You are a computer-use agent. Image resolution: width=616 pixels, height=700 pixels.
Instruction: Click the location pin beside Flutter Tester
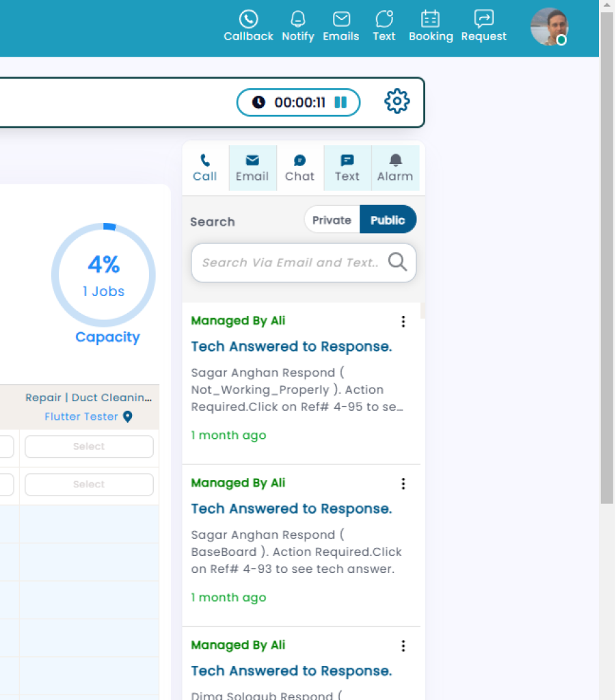point(128,416)
